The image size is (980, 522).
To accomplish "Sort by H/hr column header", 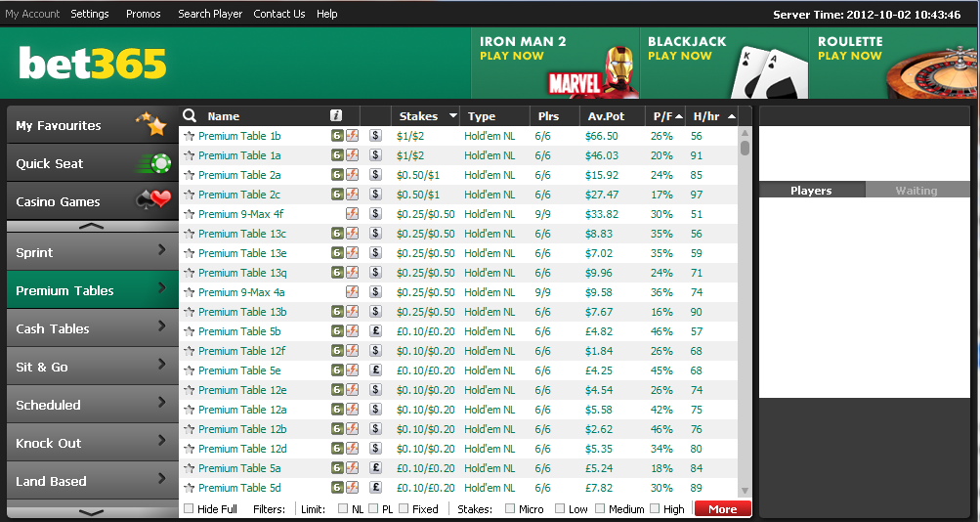I will click(712, 116).
